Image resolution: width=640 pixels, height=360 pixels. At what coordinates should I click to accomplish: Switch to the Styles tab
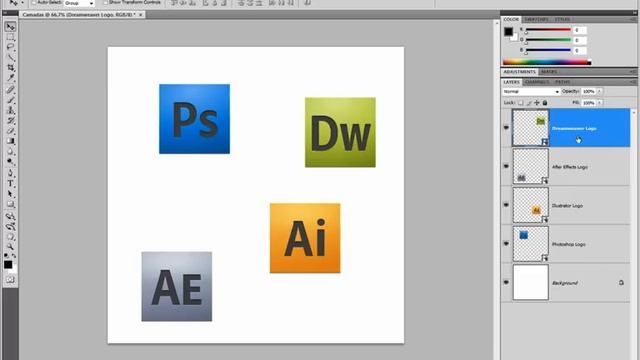[x=562, y=19]
